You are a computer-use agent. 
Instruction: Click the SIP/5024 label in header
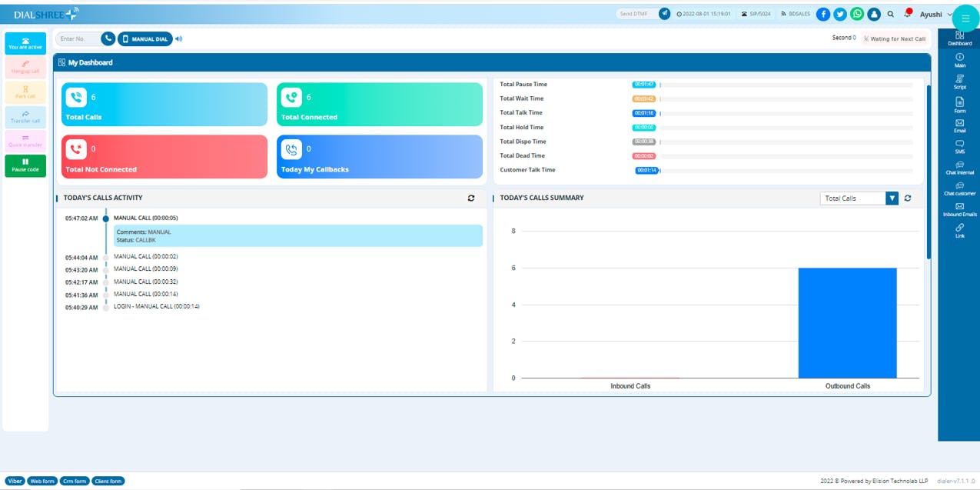(x=757, y=14)
